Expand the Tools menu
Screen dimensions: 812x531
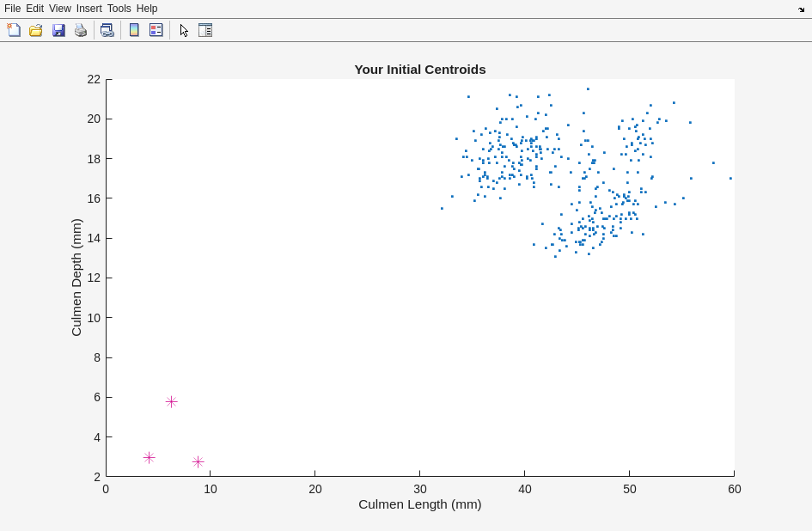[119, 9]
